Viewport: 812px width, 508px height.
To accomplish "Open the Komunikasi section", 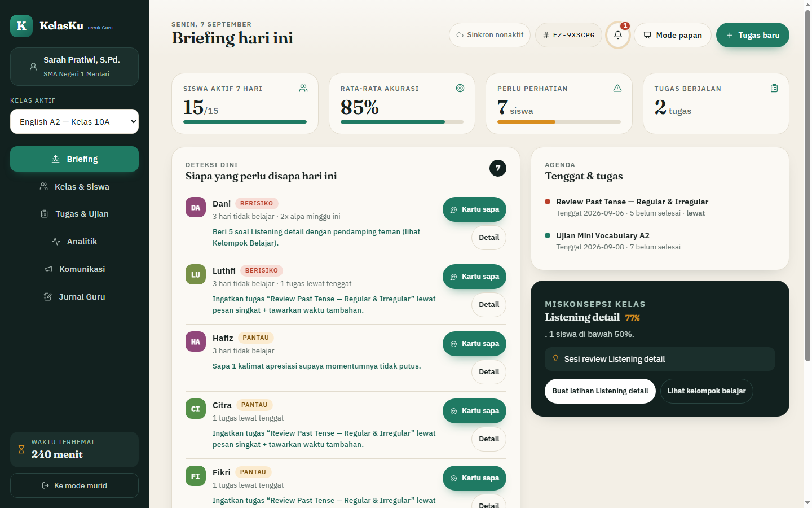I will (x=74, y=269).
